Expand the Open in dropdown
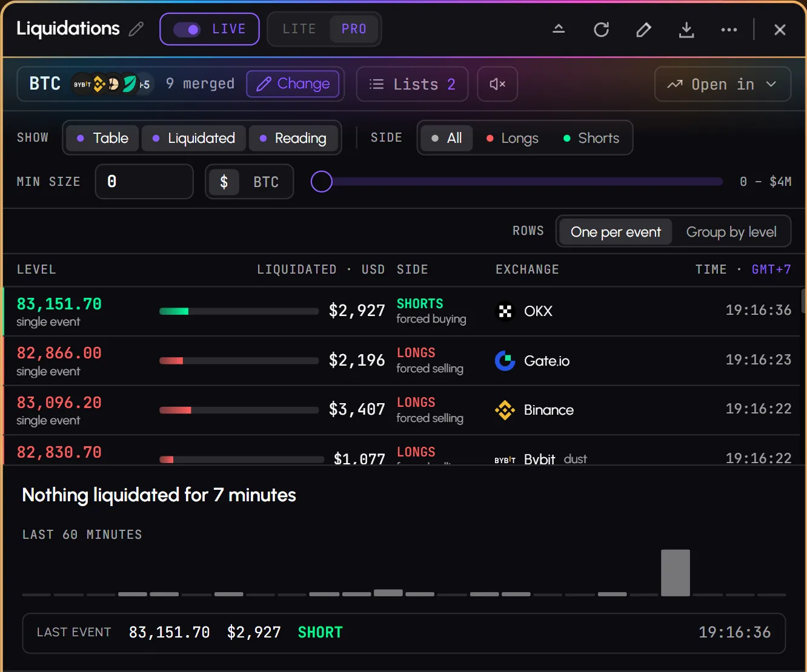Screen dimensions: 807x672 (x=723, y=84)
